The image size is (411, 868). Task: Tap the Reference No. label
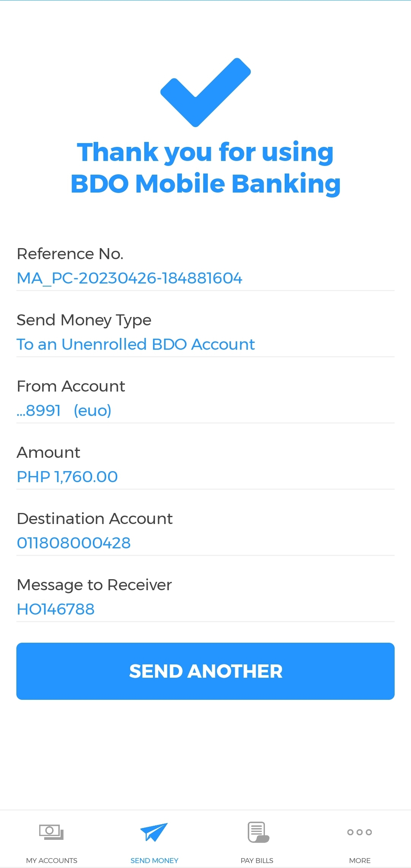70,254
